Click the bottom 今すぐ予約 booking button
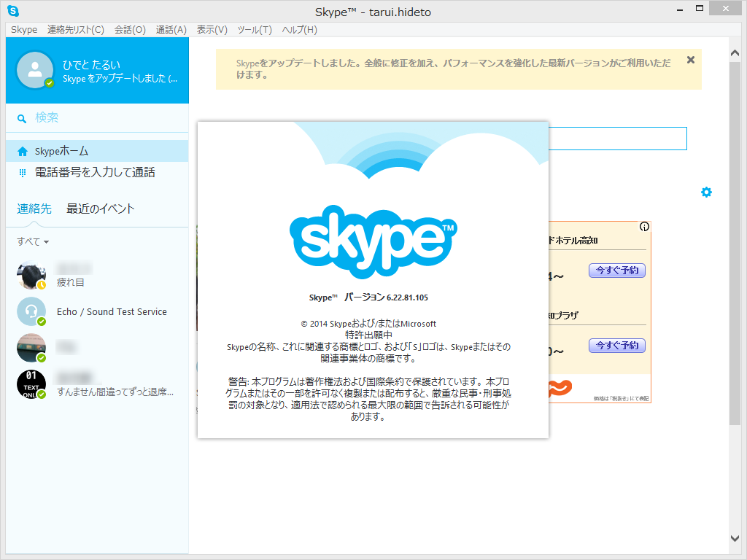 click(616, 346)
